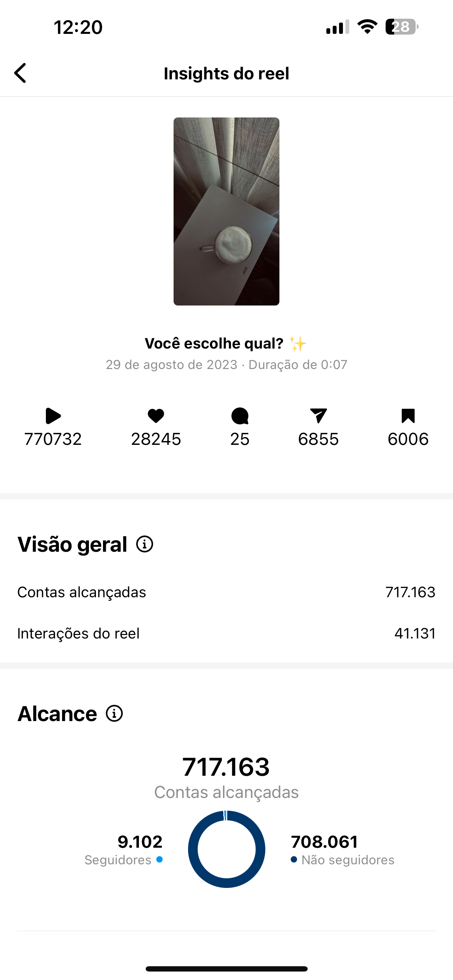Tap the comments bubble icon
The image size is (453, 980).
[240, 416]
